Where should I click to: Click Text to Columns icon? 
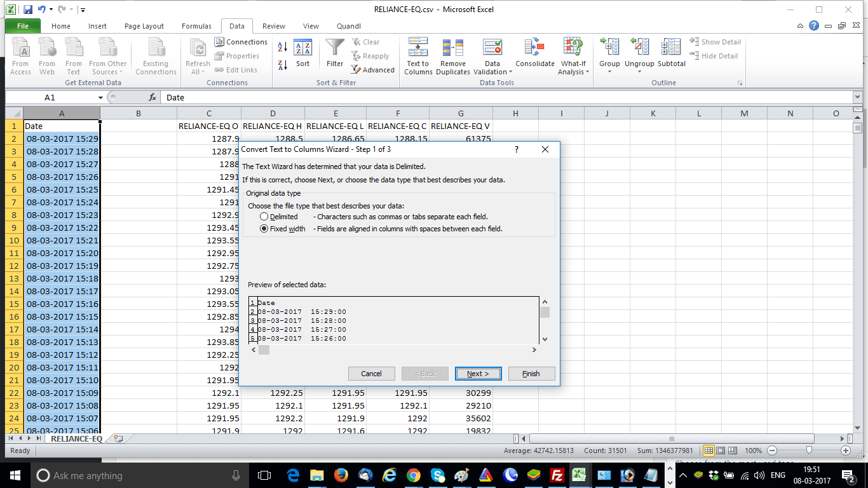tap(418, 56)
